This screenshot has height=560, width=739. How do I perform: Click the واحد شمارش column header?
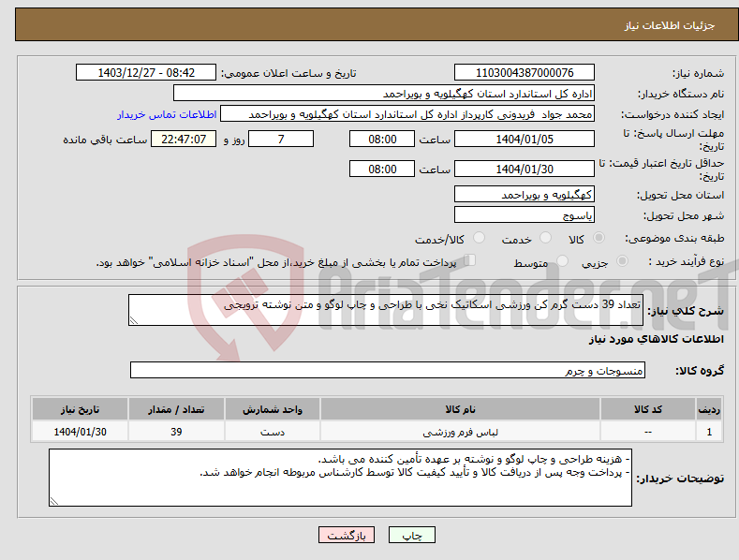click(273, 409)
